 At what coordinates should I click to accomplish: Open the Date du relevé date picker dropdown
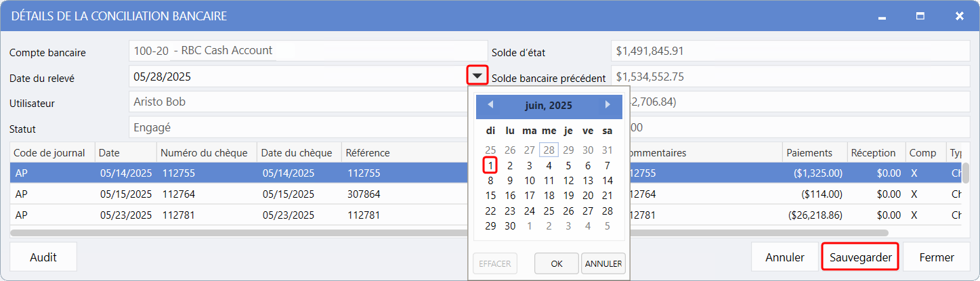478,76
